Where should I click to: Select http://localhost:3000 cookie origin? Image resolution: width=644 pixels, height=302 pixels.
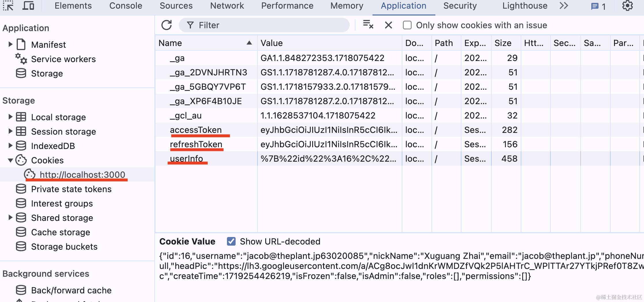(82, 175)
